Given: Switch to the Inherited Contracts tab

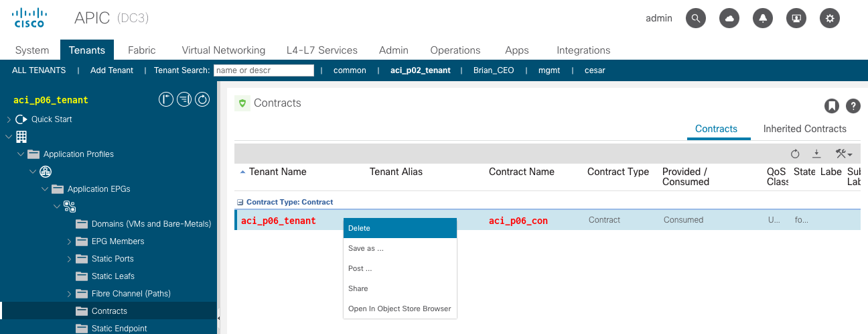Looking at the screenshot, I should [804, 129].
